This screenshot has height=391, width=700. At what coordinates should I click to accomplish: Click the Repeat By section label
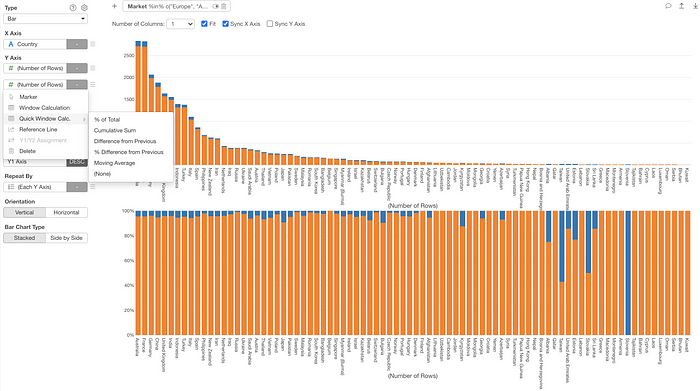(x=19, y=176)
